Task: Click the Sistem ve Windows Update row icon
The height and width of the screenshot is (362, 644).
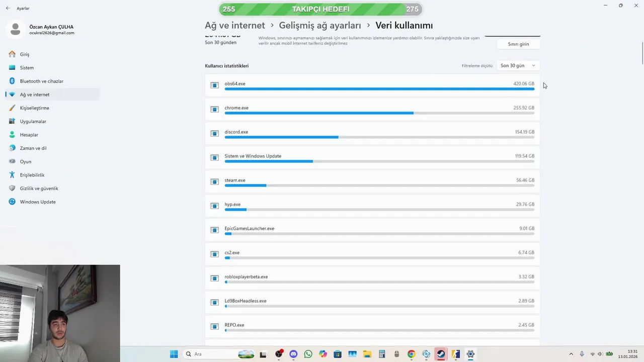Action: (215, 157)
